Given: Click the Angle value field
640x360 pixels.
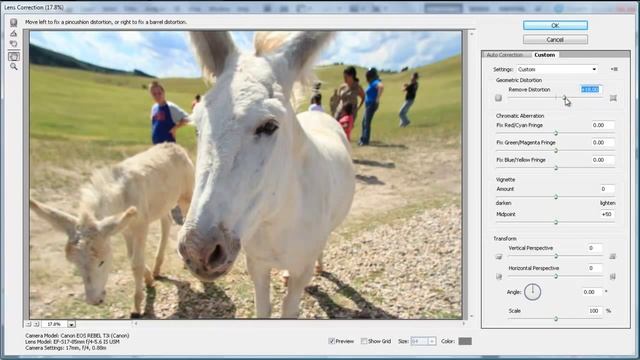Looking at the screenshot, I should click(592, 292).
